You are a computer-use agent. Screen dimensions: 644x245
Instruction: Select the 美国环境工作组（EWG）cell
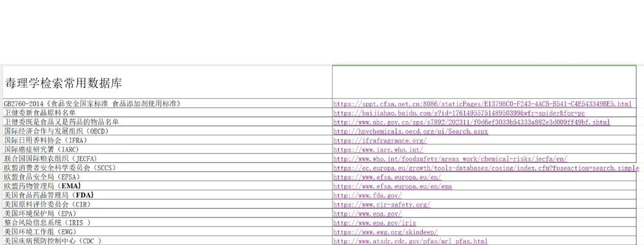pyautogui.click(x=167, y=232)
